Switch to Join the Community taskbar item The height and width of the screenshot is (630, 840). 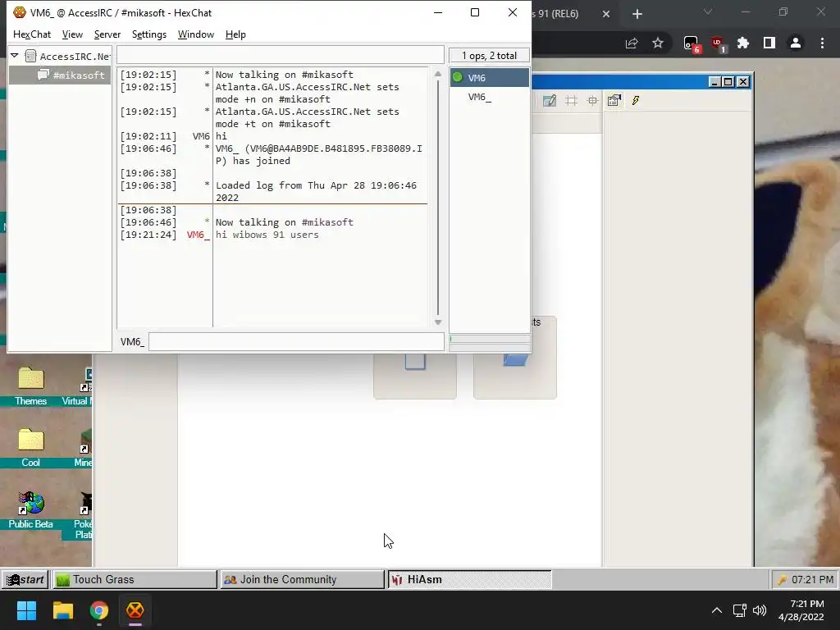click(x=302, y=579)
